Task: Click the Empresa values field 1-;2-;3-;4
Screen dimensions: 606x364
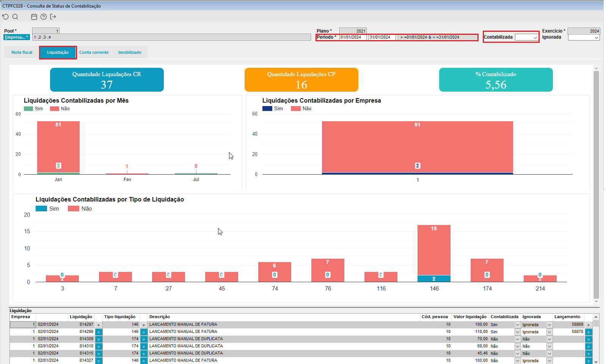Action: point(171,37)
